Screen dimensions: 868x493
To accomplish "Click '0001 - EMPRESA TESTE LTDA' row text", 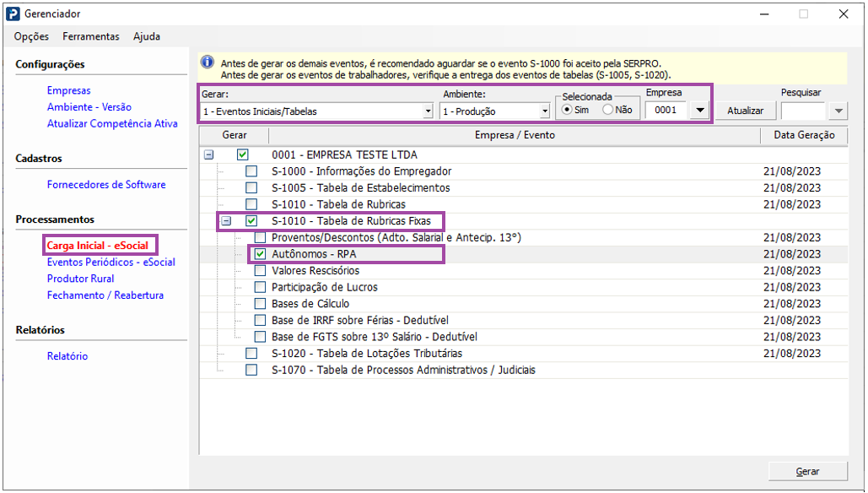I will [344, 154].
